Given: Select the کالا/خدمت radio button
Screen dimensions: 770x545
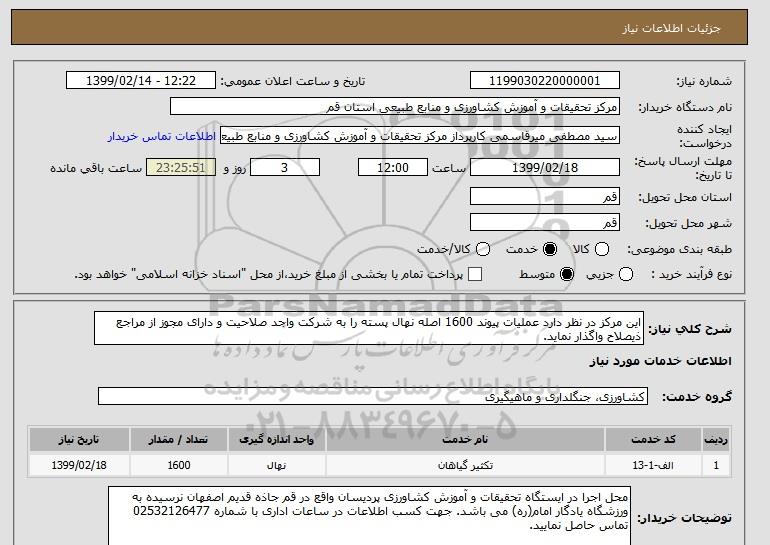Looking at the screenshot, I should tap(483, 249).
